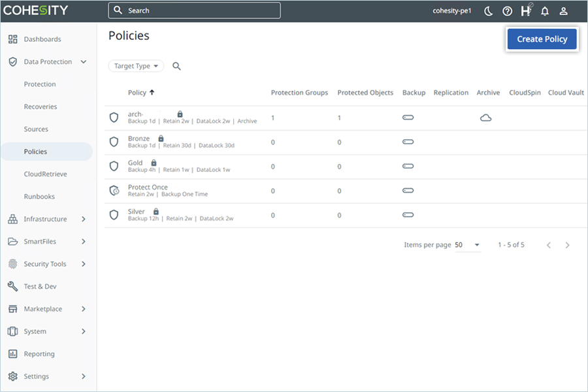Open the Silver policy name

[136, 212]
